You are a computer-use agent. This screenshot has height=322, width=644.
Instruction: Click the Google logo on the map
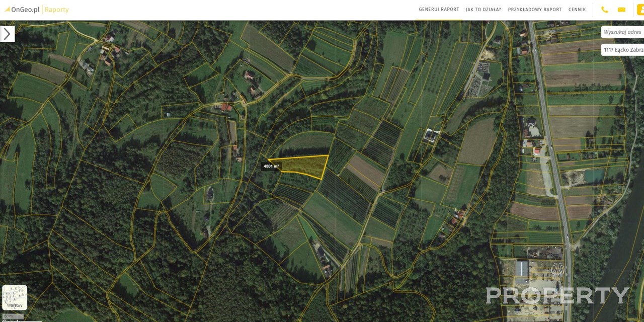coord(9,320)
